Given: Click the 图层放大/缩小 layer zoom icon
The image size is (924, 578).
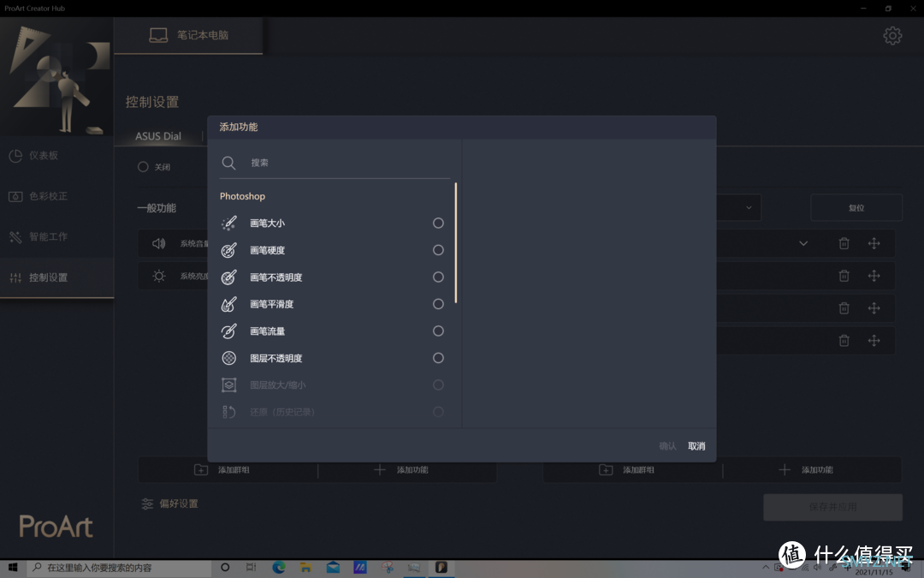Looking at the screenshot, I should (228, 385).
